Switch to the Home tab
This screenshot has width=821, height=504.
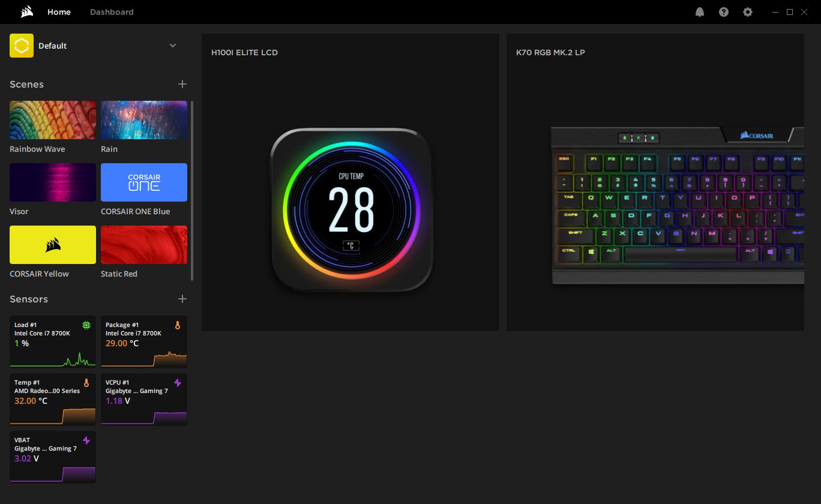tap(59, 12)
